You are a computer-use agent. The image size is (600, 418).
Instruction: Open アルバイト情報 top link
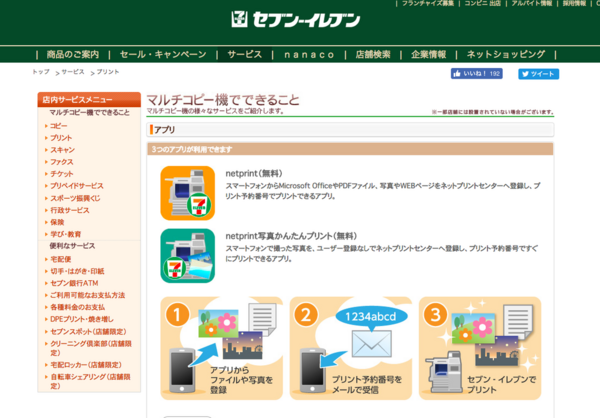coord(532,3)
